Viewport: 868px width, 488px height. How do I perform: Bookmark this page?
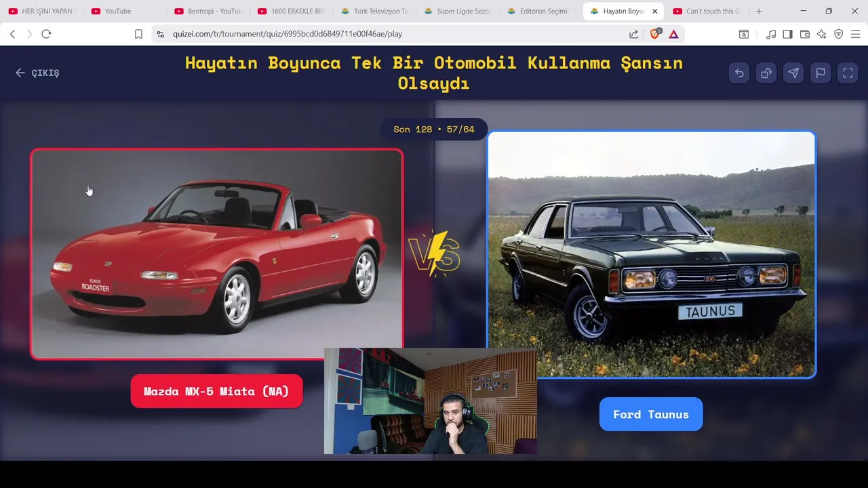(x=138, y=34)
